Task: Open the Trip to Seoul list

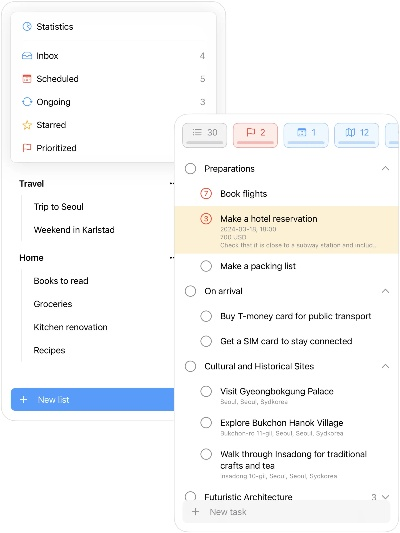Action: pos(58,207)
